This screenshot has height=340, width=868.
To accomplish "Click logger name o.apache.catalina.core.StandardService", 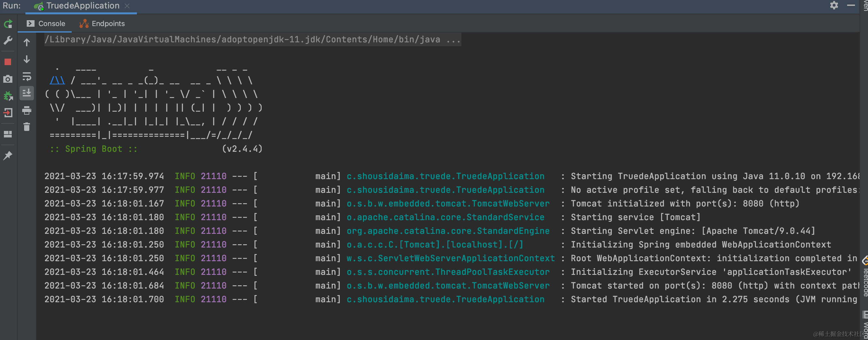I will point(445,218).
